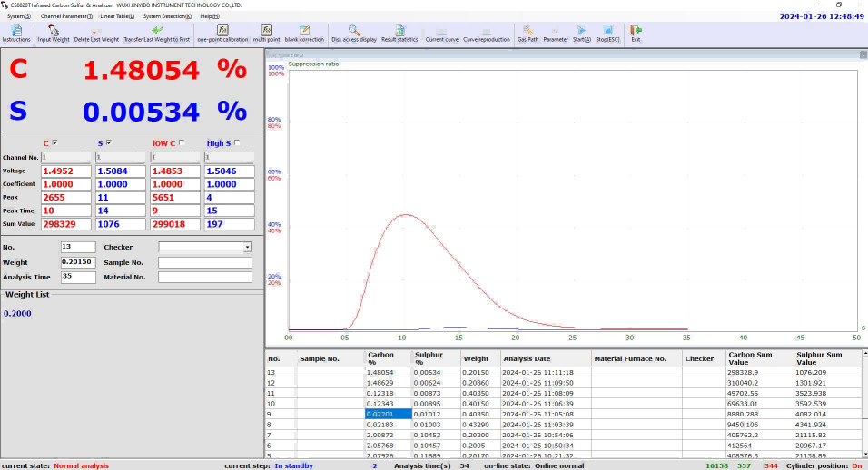
Task: Open one-point calibration tool
Action: 222,34
